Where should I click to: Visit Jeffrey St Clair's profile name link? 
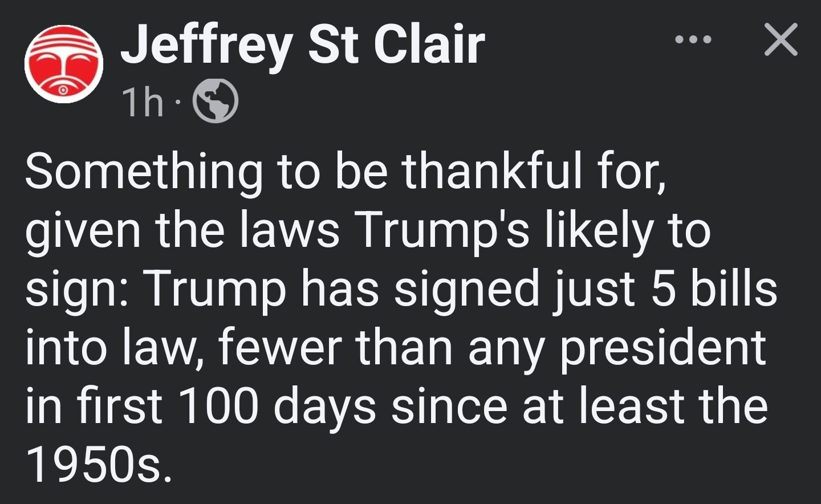click(x=303, y=45)
